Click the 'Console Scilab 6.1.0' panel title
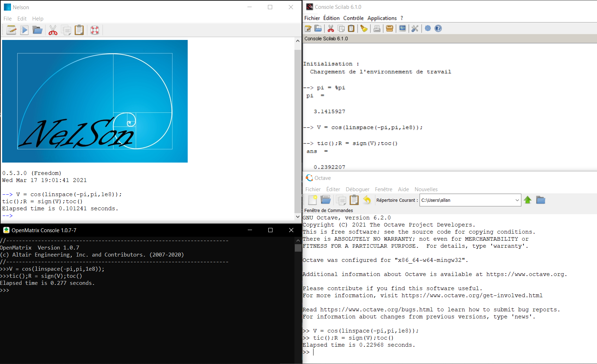The image size is (597, 364). [x=326, y=39]
